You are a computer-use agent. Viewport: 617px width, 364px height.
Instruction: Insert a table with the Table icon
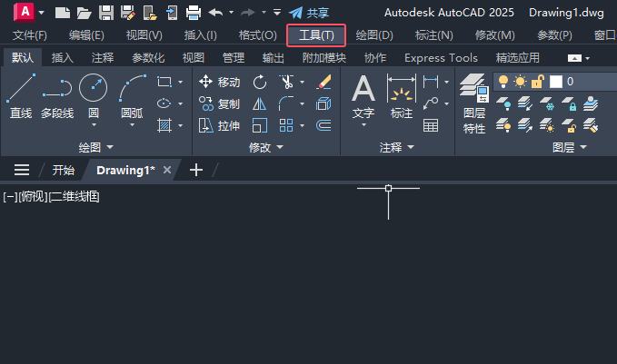431,126
